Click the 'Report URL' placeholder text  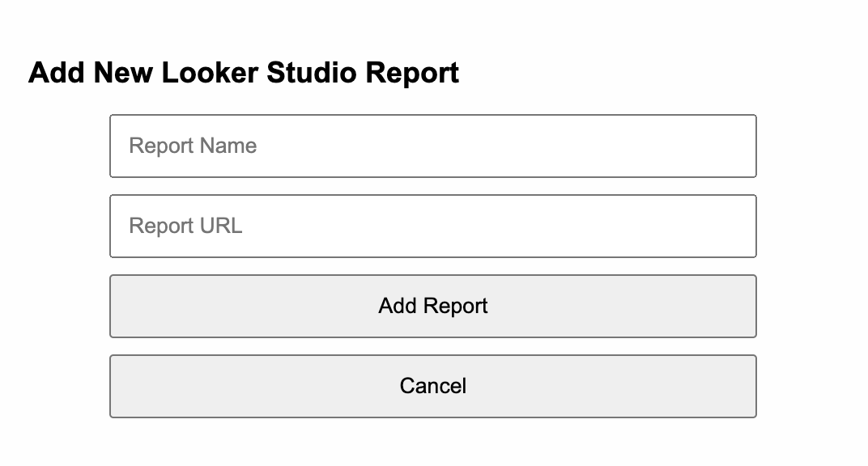185,226
